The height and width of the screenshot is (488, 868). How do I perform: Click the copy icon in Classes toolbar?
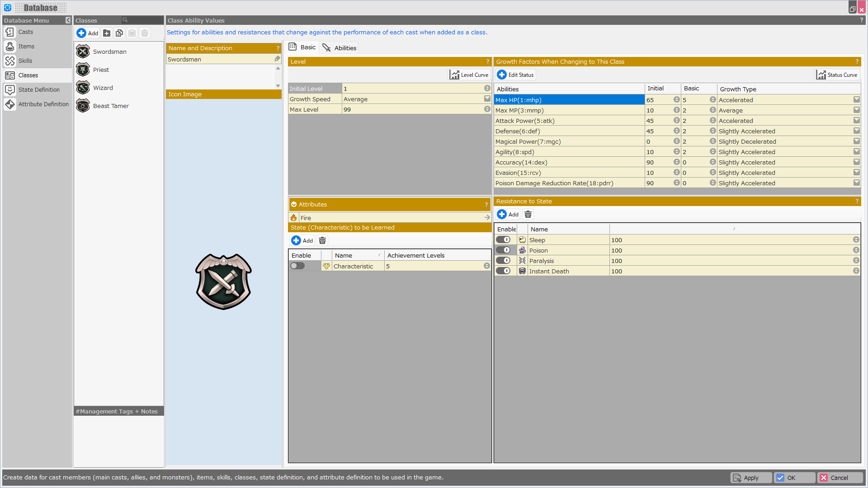[119, 33]
